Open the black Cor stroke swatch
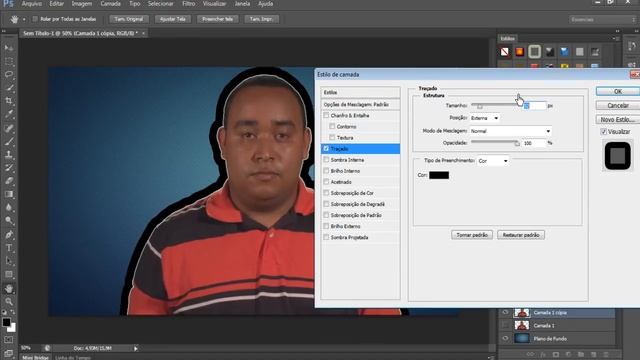The image size is (640, 360). pyautogui.click(x=439, y=175)
